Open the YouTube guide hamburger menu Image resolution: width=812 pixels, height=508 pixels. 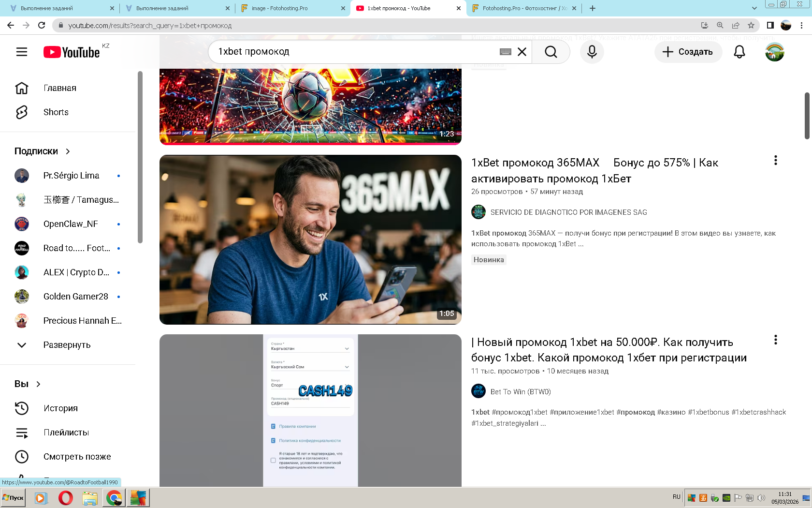point(22,52)
